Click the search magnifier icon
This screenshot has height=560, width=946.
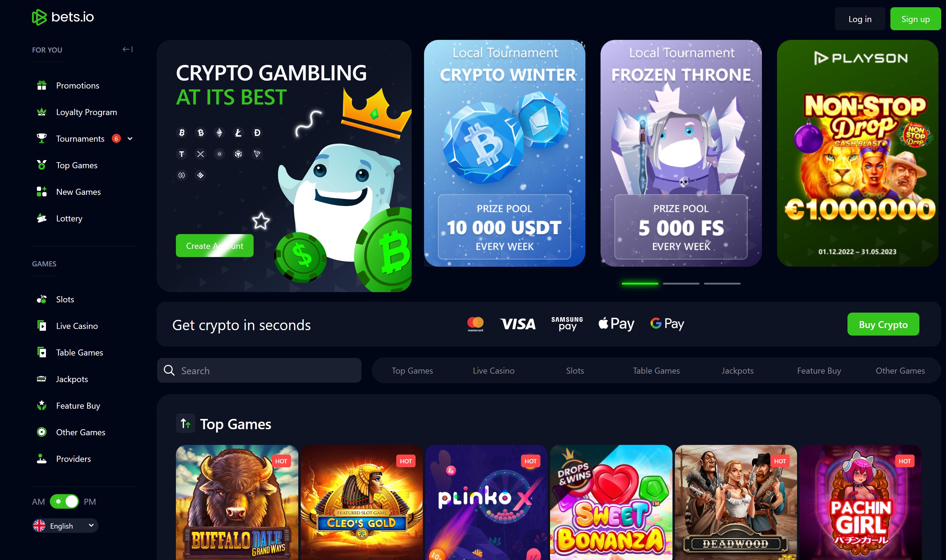coord(169,371)
